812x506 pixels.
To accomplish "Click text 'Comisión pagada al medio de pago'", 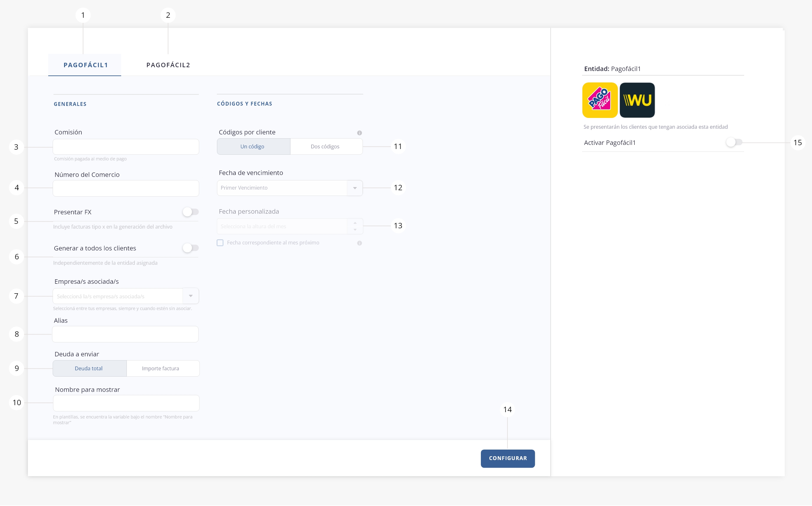I will tap(90, 159).
